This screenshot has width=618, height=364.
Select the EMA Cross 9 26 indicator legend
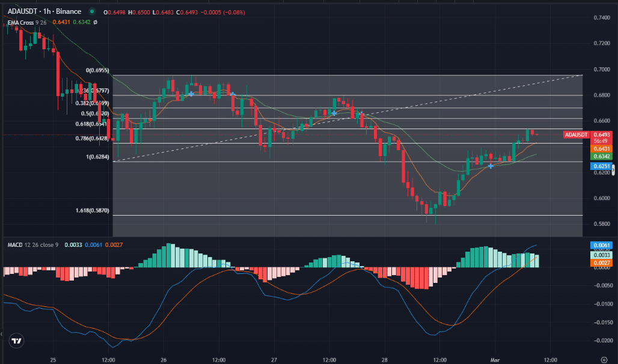coord(27,22)
